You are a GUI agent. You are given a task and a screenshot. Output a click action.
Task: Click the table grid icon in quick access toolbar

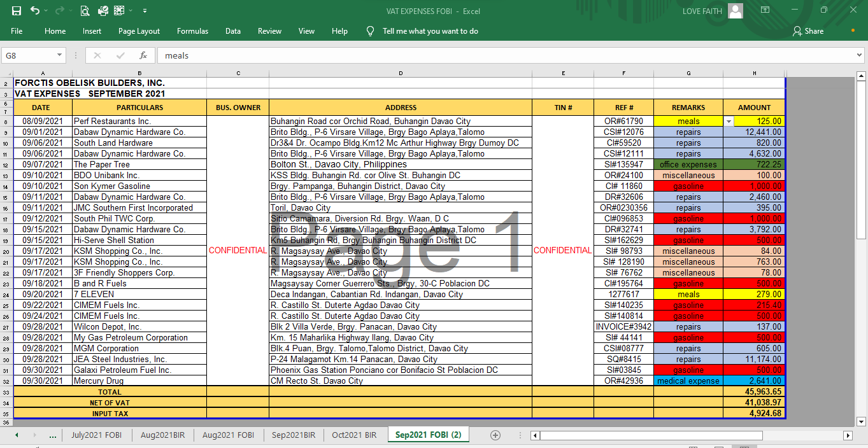click(120, 11)
